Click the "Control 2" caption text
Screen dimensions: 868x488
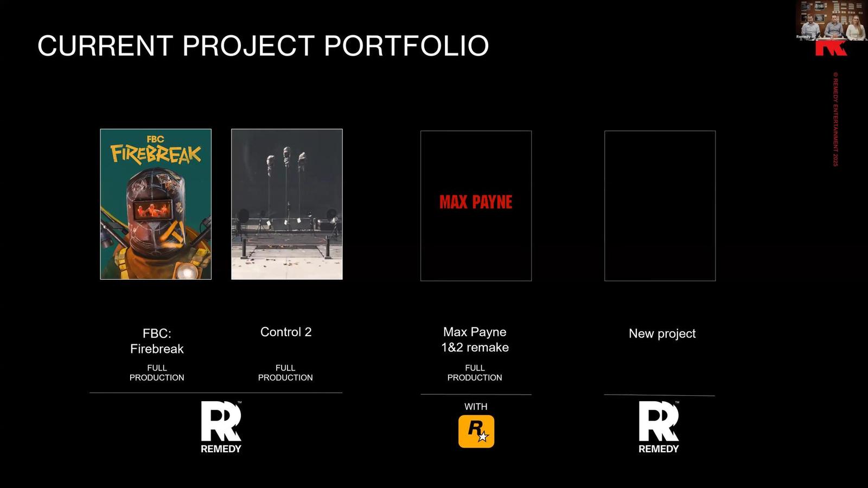pyautogui.click(x=286, y=332)
